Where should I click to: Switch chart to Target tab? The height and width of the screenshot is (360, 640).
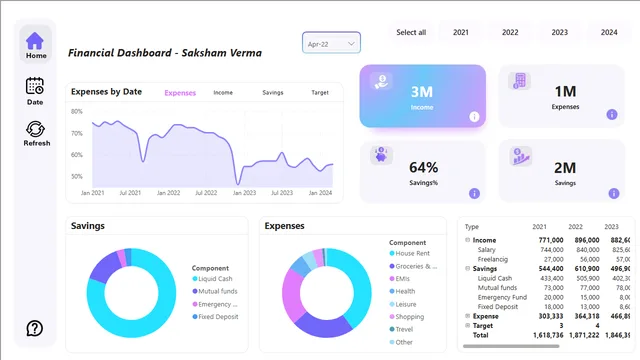pyautogui.click(x=320, y=93)
